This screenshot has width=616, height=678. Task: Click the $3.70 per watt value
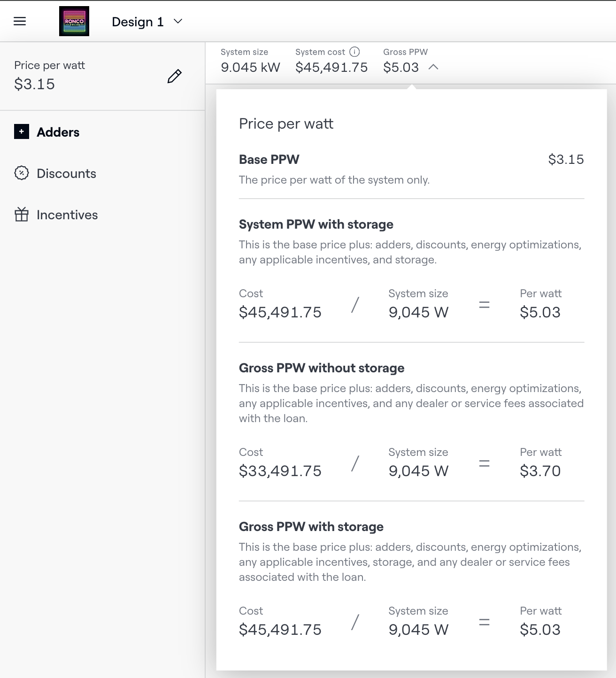(540, 471)
